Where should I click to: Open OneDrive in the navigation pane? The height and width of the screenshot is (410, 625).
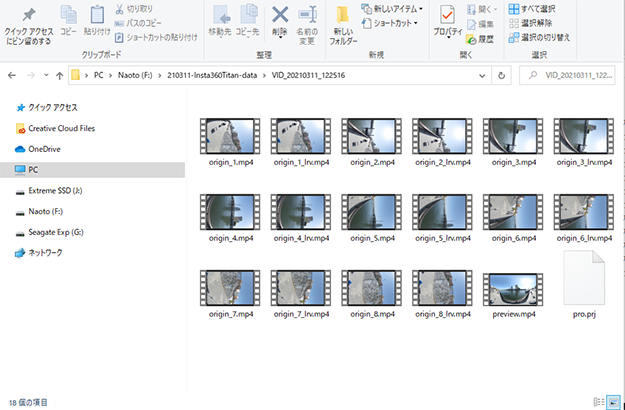coord(44,149)
